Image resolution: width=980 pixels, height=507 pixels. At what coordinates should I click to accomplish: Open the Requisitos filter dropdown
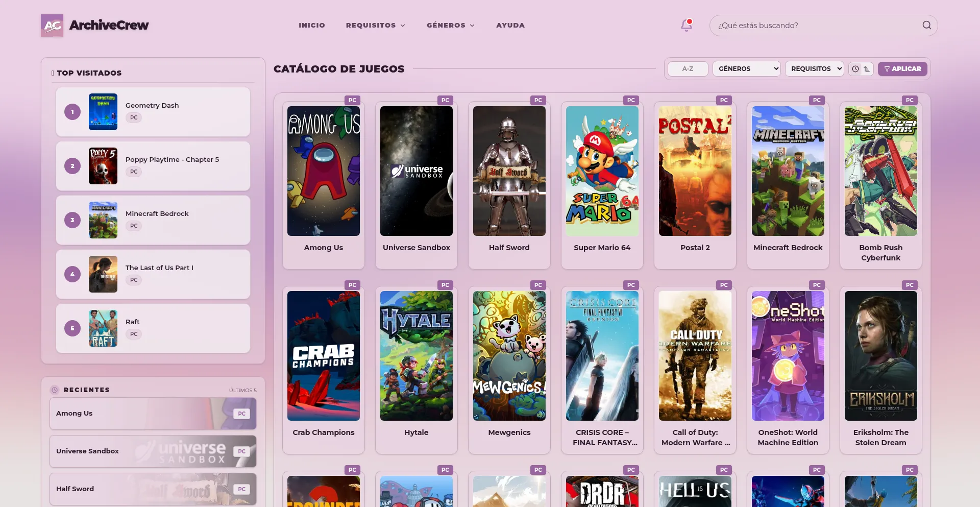[x=815, y=69]
